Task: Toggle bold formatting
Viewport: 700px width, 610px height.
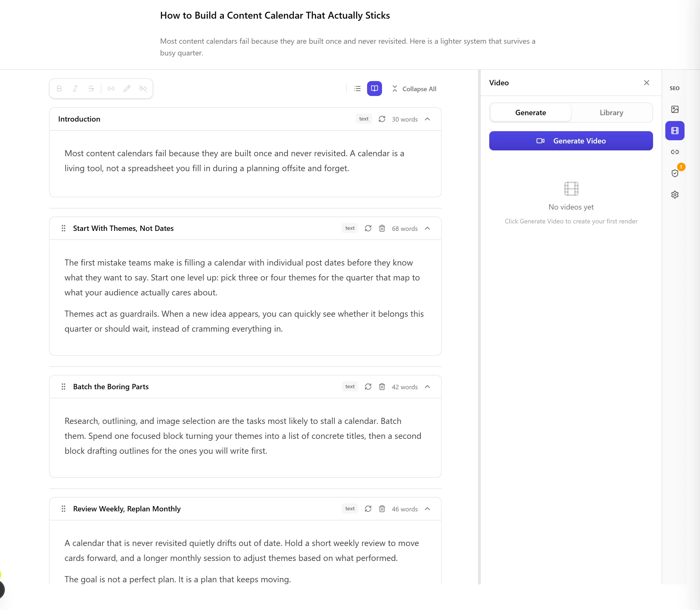Action: pyautogui.click(x=59, y=89)
